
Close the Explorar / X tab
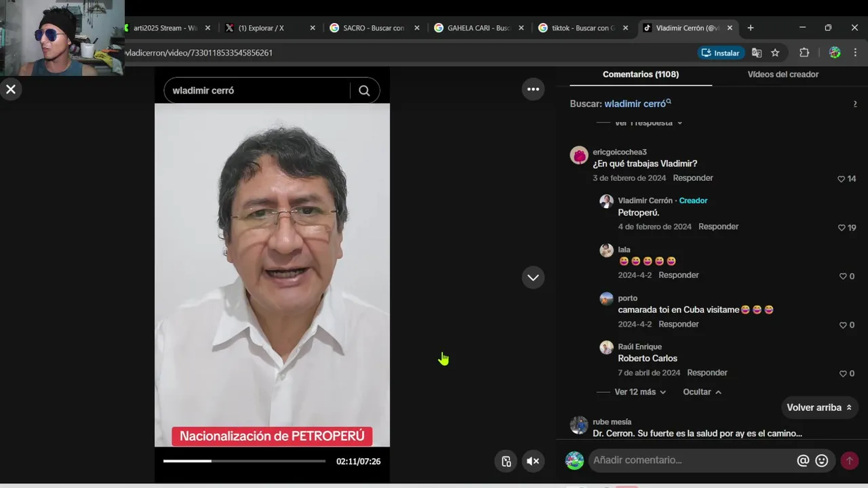tap(313, 28)
